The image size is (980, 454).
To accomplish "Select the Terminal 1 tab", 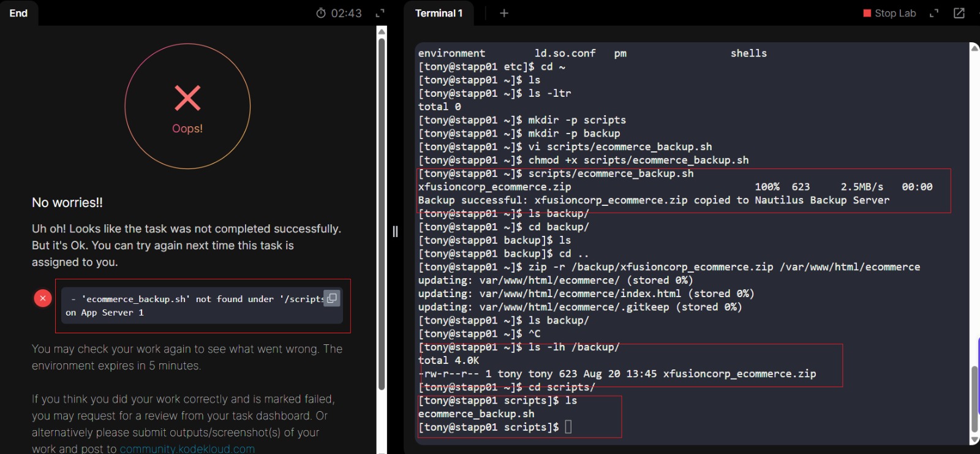I will 439,13.
